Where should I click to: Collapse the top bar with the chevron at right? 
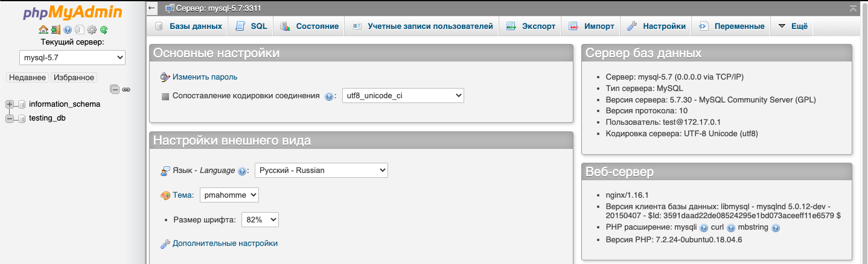tap(853, 8)
